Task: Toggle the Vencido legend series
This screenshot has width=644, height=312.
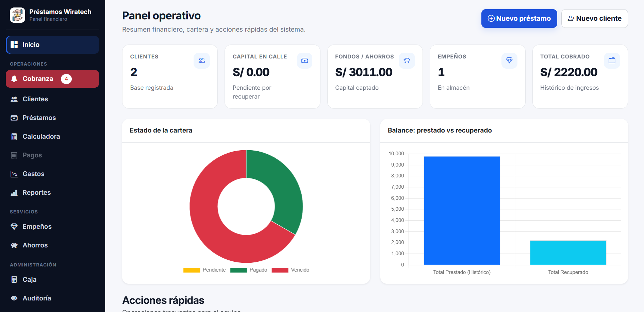Action: click(291, 270)
